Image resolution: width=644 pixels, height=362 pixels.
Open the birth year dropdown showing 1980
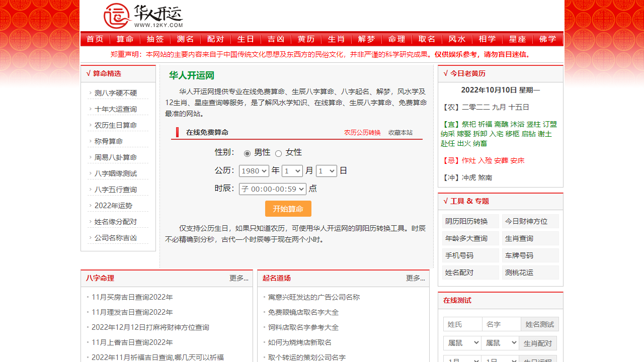click(254, 171)
